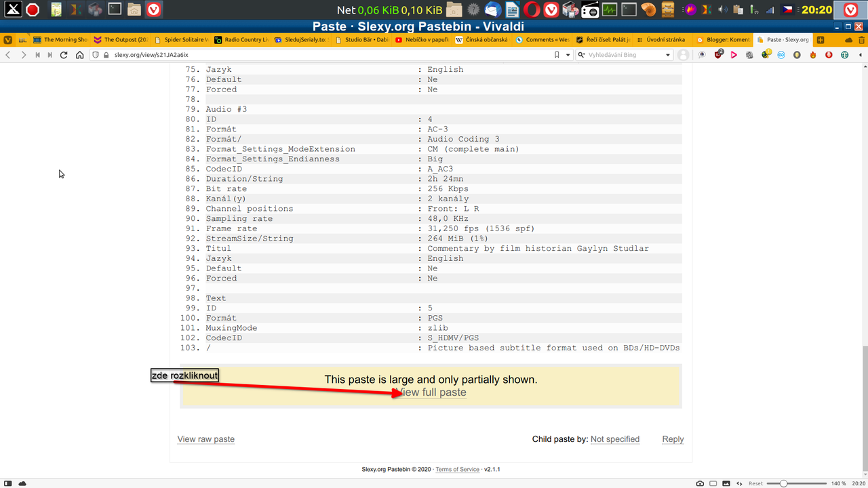The height and width of the screenshot is (488, 868).
Task: Capture page with status bar camera icon
Action: [700, 483]
